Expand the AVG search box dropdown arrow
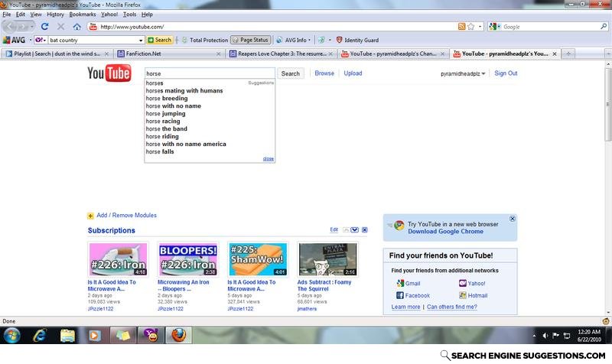Viewport: 612px width, 364px height. 141,41
